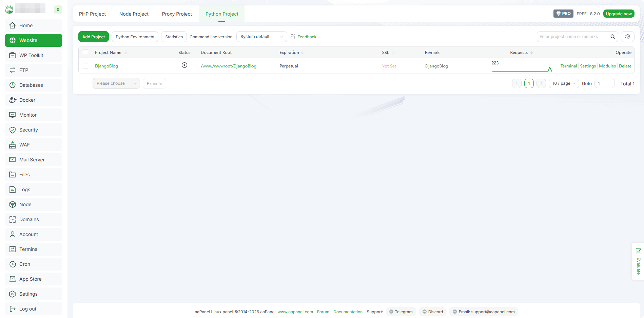Go to pagination page 1
This screenshot has height=318, width=644.
coord(529,83)
